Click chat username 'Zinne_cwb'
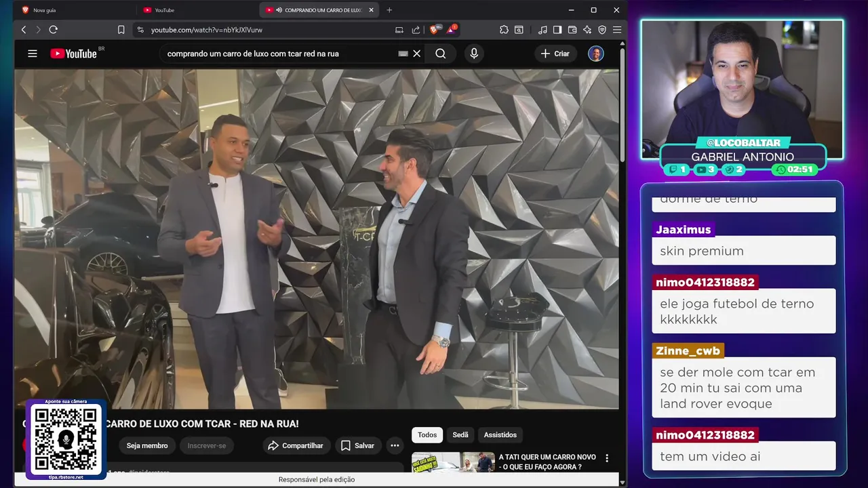 point(688,350)
